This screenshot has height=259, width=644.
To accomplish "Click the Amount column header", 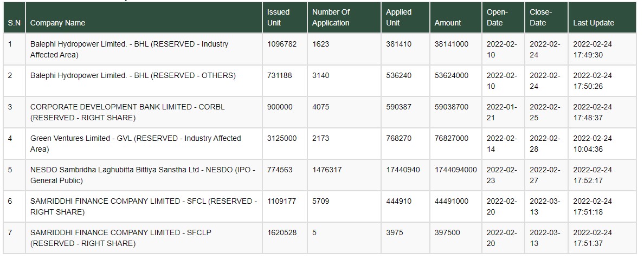I will [x=448, y=23].
